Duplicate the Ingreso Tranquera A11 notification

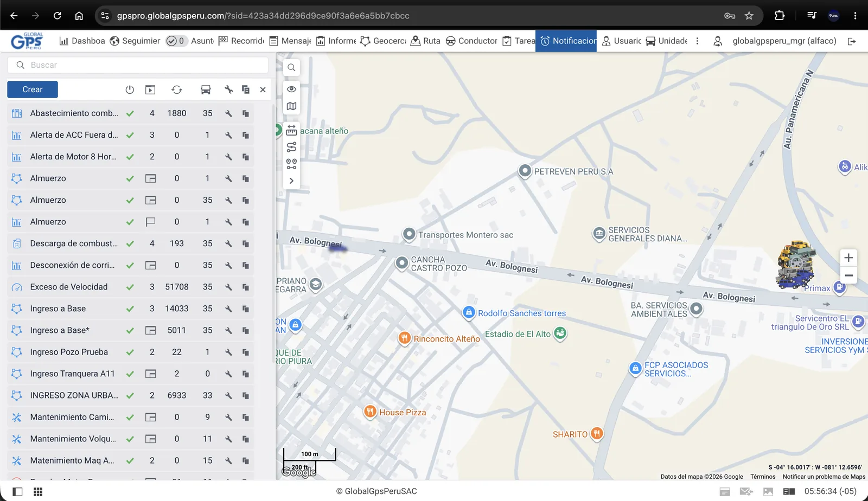pyautogui.click(x=246, y=374)
